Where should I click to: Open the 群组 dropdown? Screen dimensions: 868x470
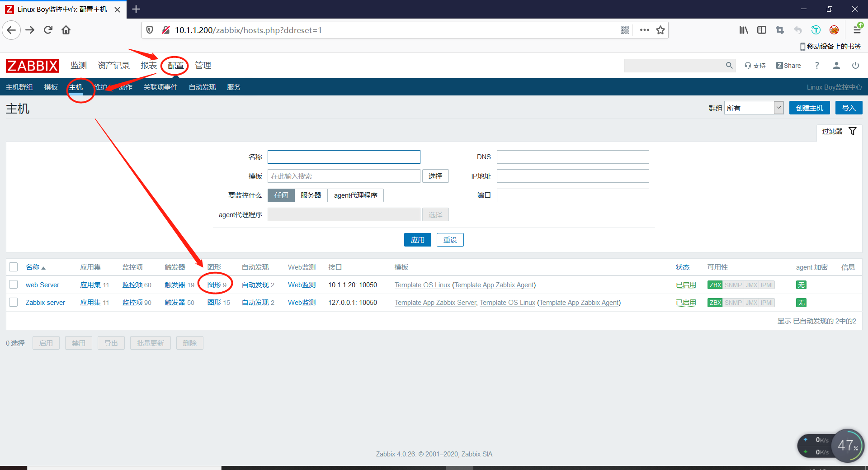[x=754, y=108]
